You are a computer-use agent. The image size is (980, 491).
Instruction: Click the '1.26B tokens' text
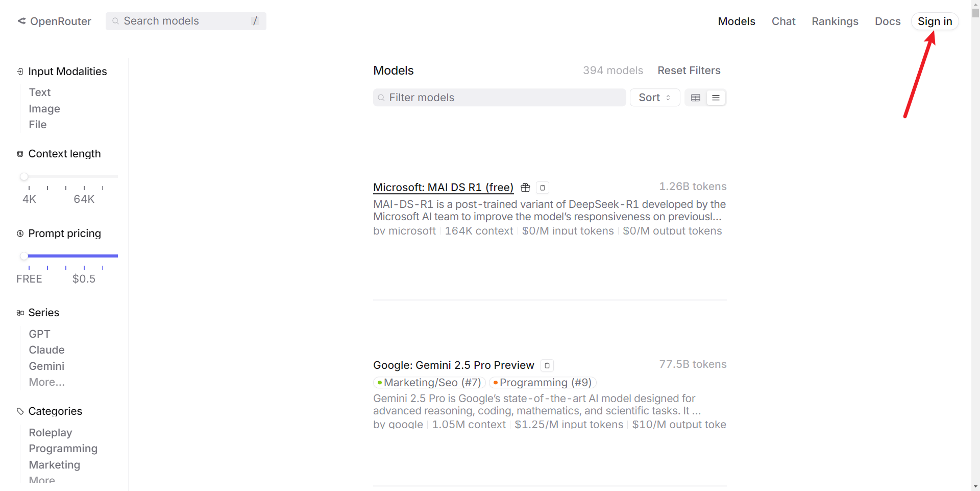pyautogui.click(x=693, y=186)
